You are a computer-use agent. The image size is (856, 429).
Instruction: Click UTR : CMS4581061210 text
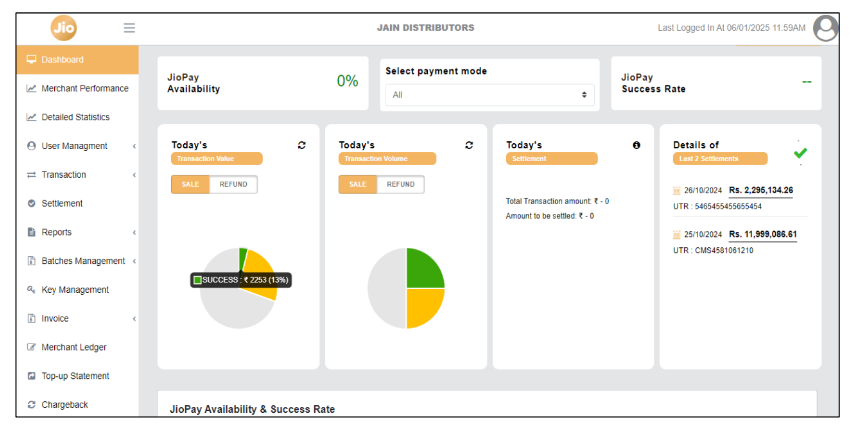tap(713, 251)
